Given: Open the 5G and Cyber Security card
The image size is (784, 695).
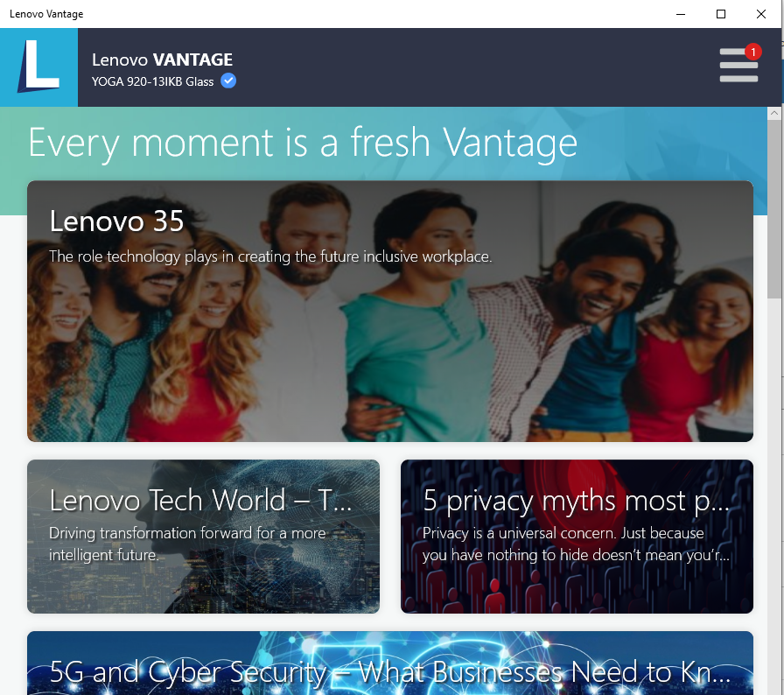Looking at the screenshot, I should 390,663.
